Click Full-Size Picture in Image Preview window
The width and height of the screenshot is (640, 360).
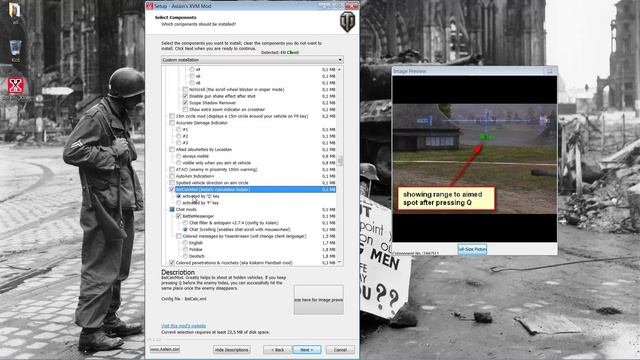pos(472,249)
